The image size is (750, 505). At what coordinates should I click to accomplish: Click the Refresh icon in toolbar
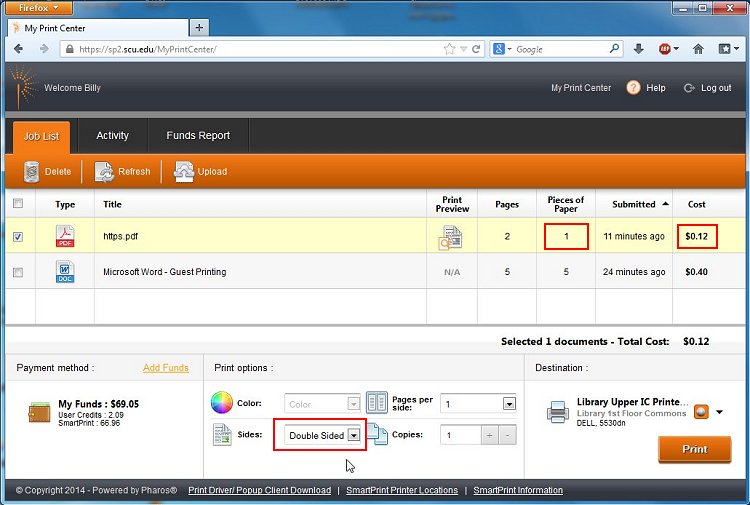pos(105,171)
